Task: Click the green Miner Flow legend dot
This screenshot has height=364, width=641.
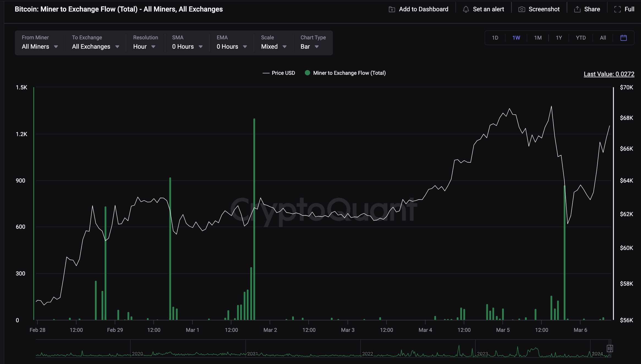Action: pos(308,73)
